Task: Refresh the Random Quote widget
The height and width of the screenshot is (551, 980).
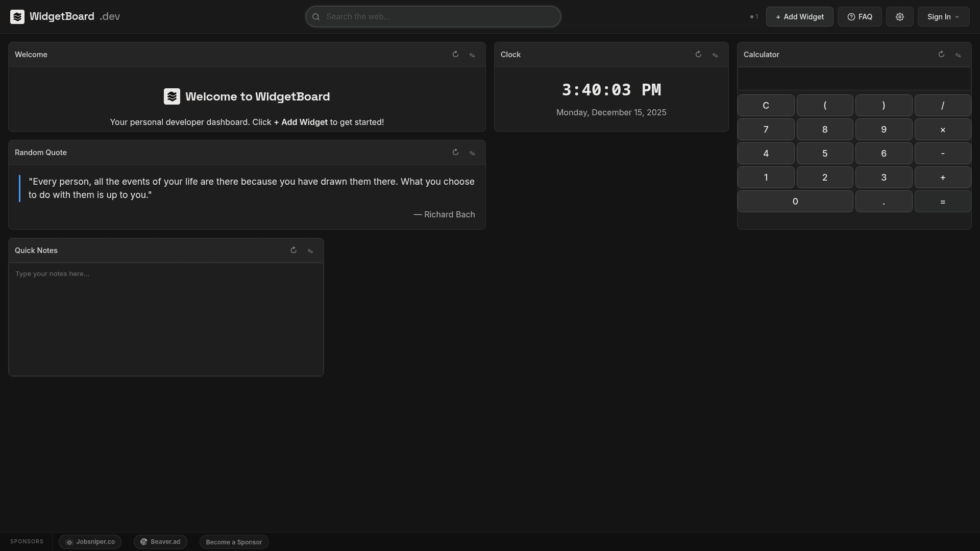Action: click(x=455, y=152)
